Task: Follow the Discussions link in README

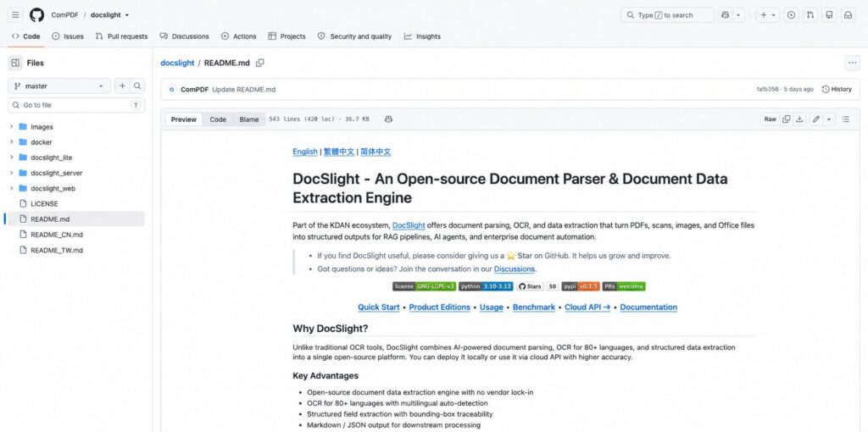Action: (x=515, y=269)
